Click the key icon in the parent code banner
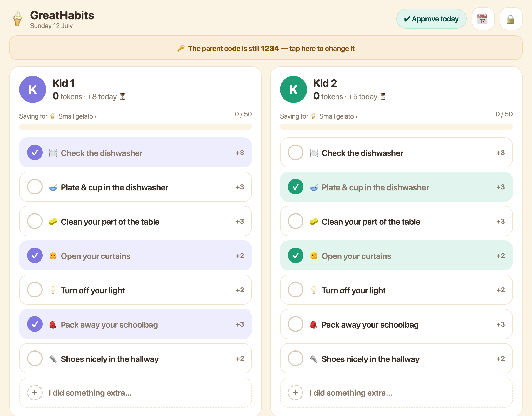The image size is (532, 416). (181, 48)
